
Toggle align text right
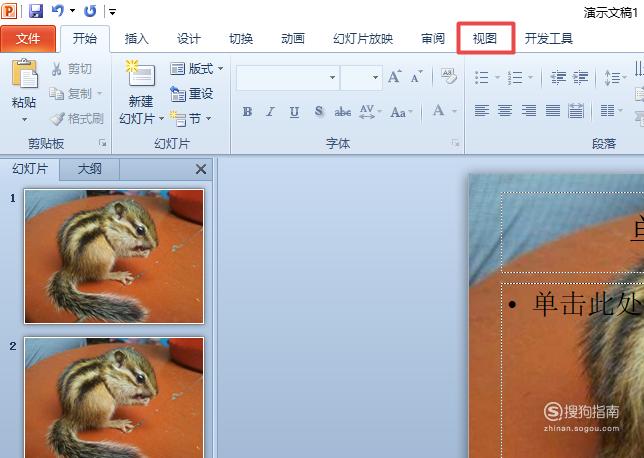[x=529, y=110]
